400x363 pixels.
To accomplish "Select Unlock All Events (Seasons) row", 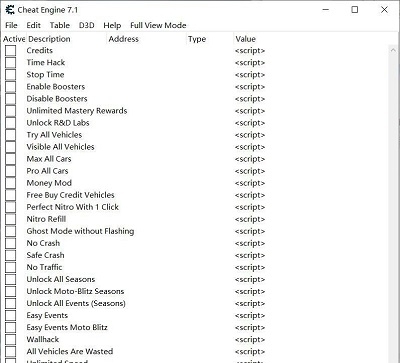I will tap(76, 303).
